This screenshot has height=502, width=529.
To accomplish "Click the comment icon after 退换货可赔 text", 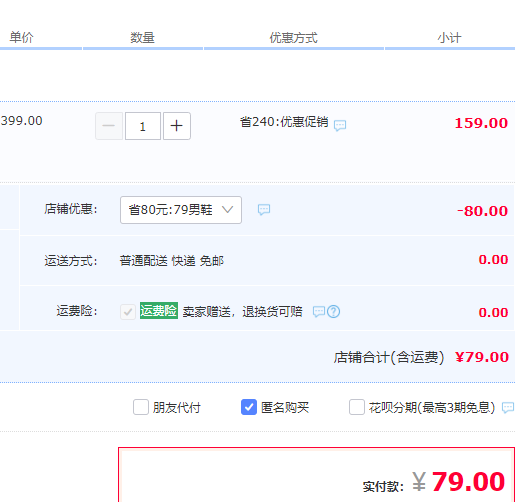I will (x=319, y=311).
